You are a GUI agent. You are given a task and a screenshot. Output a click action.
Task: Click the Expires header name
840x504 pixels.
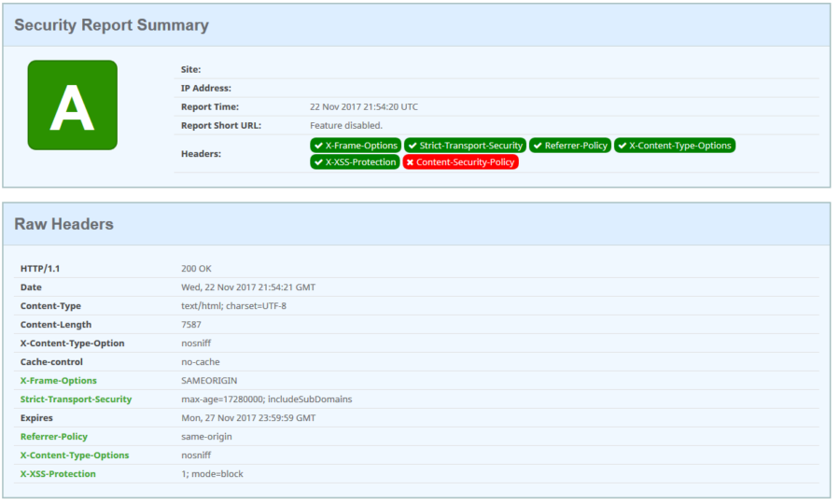coord(36,418)
